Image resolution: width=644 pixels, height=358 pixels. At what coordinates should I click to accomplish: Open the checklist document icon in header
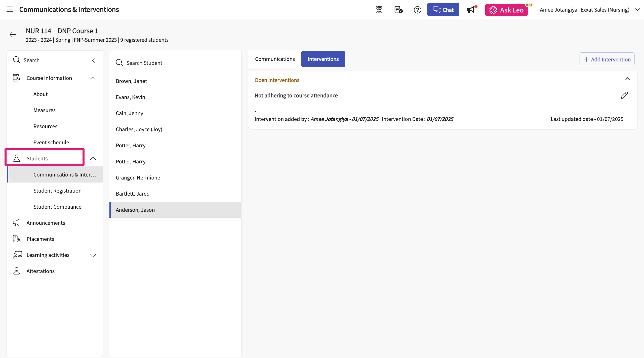coord(398,10)
